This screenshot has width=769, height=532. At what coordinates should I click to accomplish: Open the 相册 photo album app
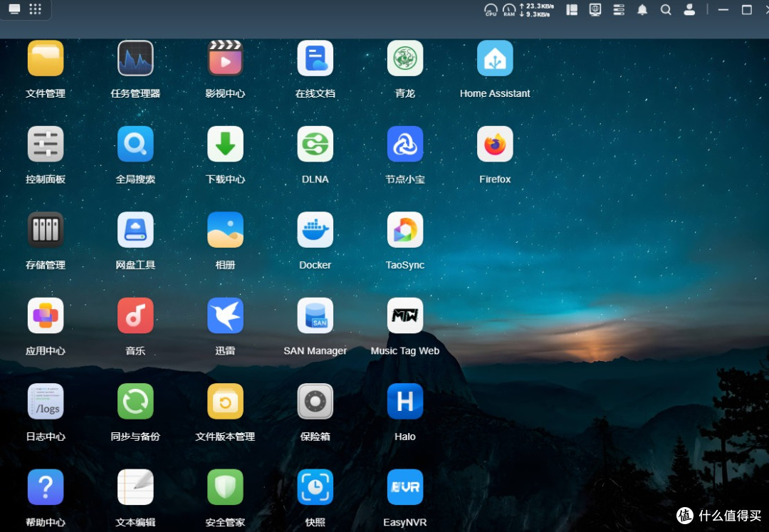[225, 230]
